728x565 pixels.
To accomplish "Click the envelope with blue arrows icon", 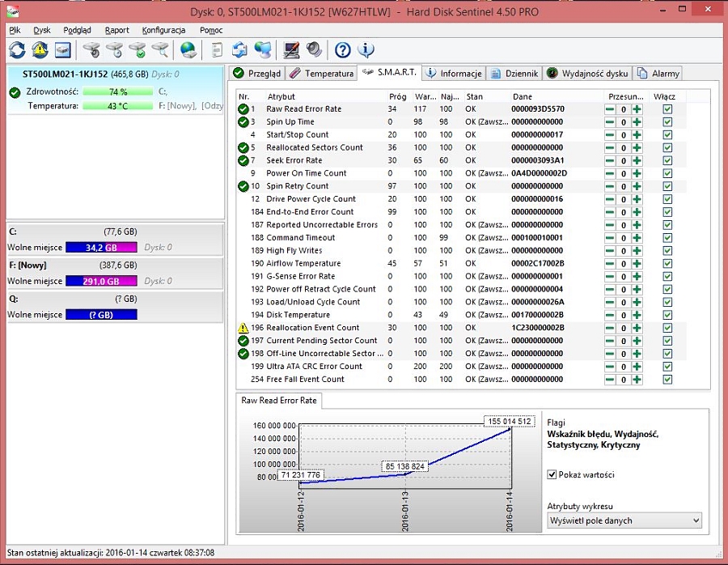I will [239, 49].
